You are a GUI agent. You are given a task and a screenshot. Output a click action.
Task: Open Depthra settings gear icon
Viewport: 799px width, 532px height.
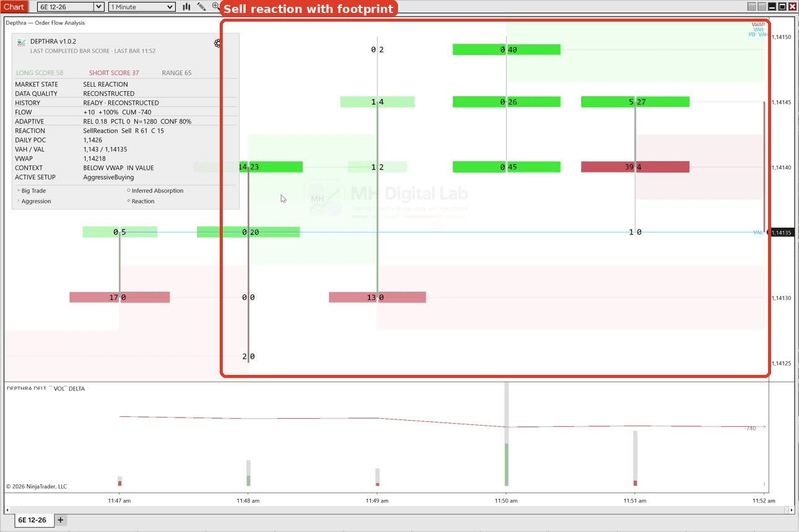217,43
